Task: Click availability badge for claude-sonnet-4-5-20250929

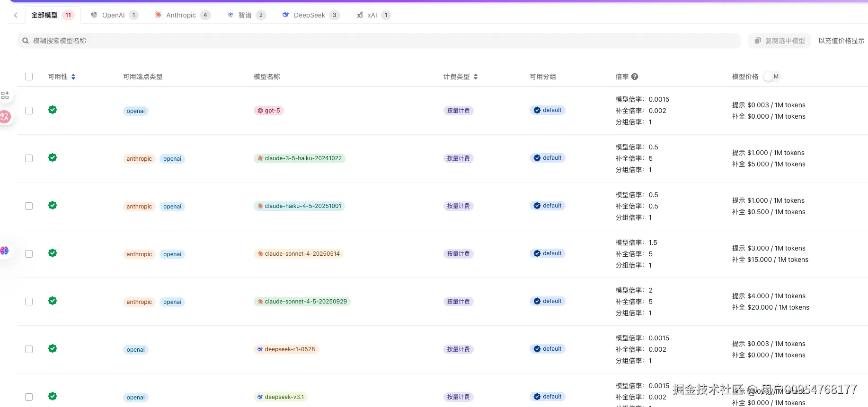Action: pyautogui.click(x=53, y=301)
